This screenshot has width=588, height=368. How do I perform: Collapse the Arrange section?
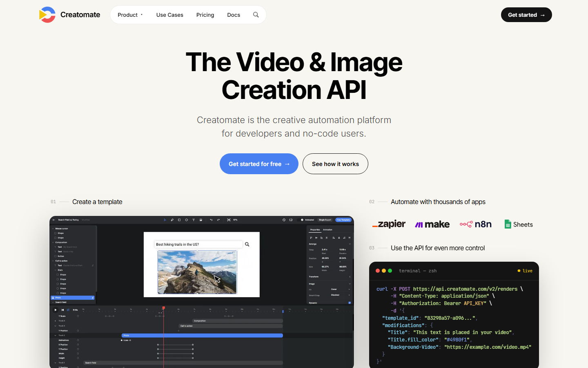click(x=350, y=244)
